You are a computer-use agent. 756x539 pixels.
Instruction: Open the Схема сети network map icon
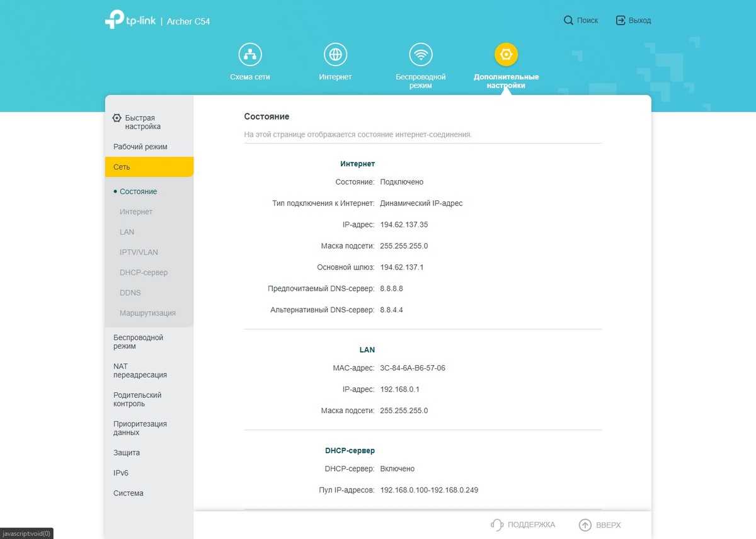(x=250, y=55)
